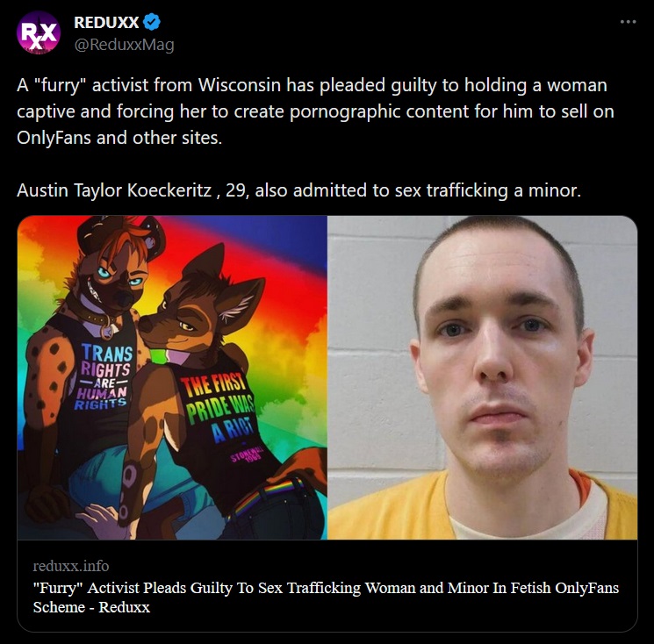View the rainbow hyena illustration thumbnail
654x644 pixels.
tap(172, 377)
